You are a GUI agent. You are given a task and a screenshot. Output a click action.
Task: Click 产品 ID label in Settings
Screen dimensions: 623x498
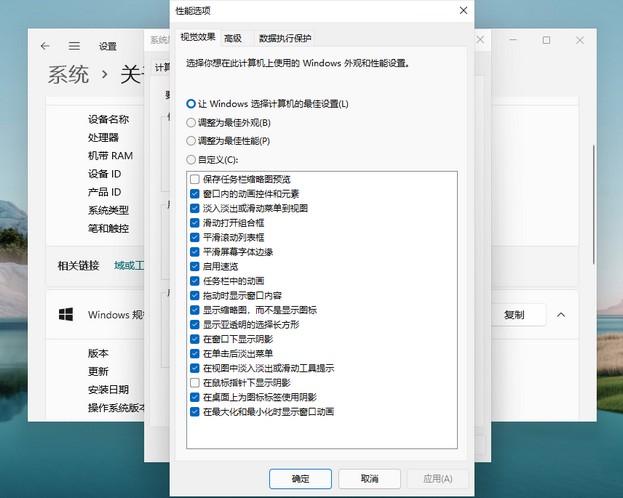click(x=104, y=192)
